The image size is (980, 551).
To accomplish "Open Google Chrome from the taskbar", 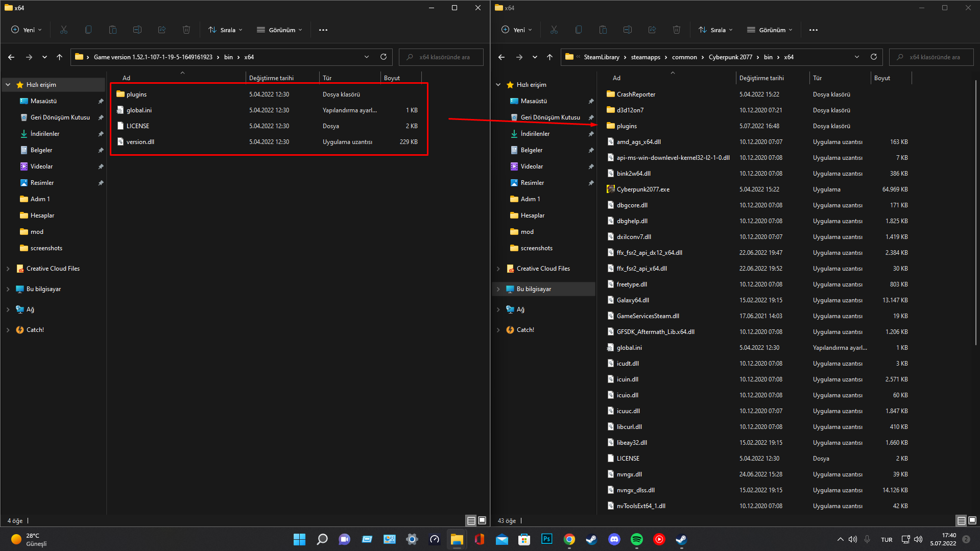I will (569, 539).
